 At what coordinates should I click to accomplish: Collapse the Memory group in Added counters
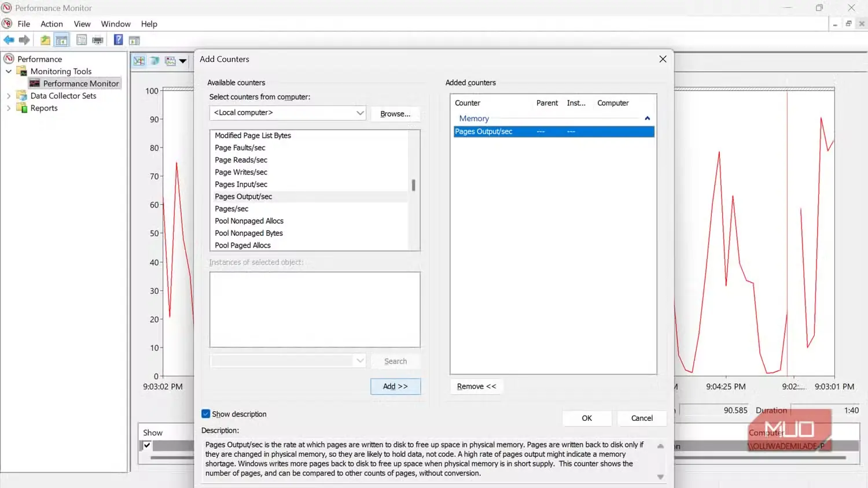click(x=648, y=119)
